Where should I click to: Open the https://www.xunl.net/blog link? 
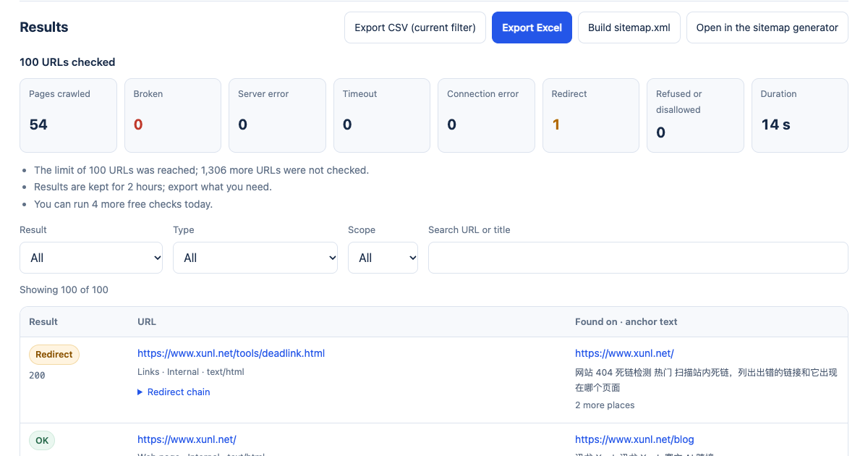[x=634, y=439]
